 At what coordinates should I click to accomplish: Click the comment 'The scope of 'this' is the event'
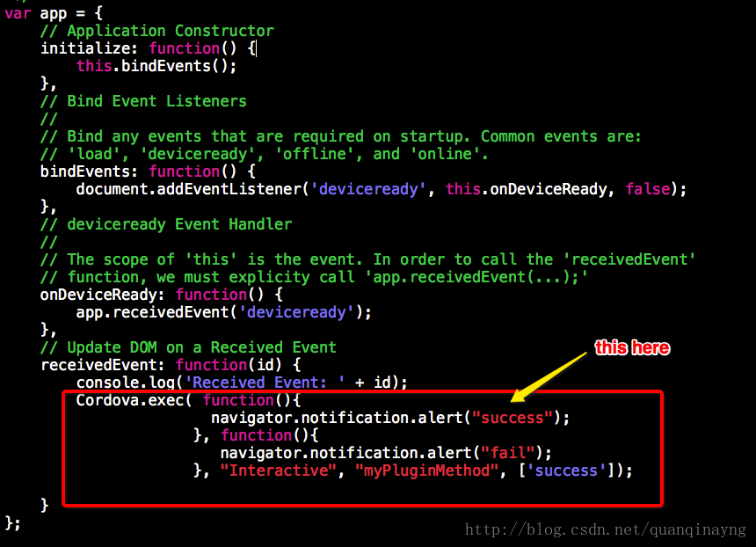coord(367,259)
